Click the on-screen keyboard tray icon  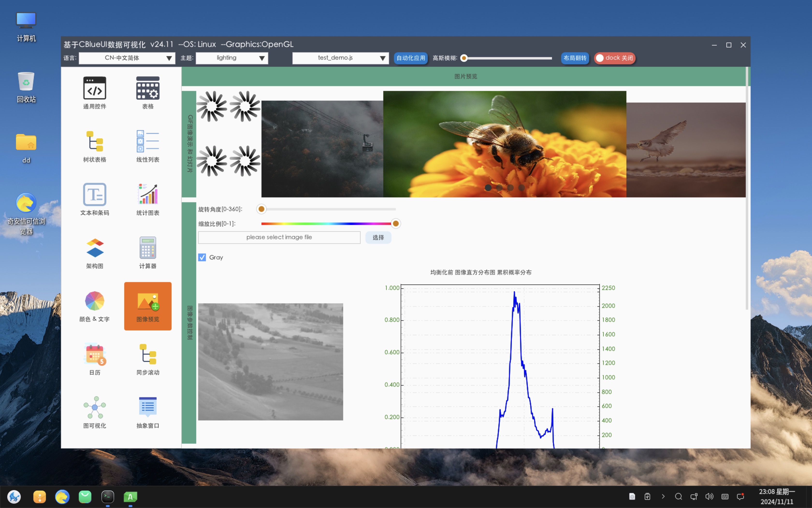(x=725, y=496)
